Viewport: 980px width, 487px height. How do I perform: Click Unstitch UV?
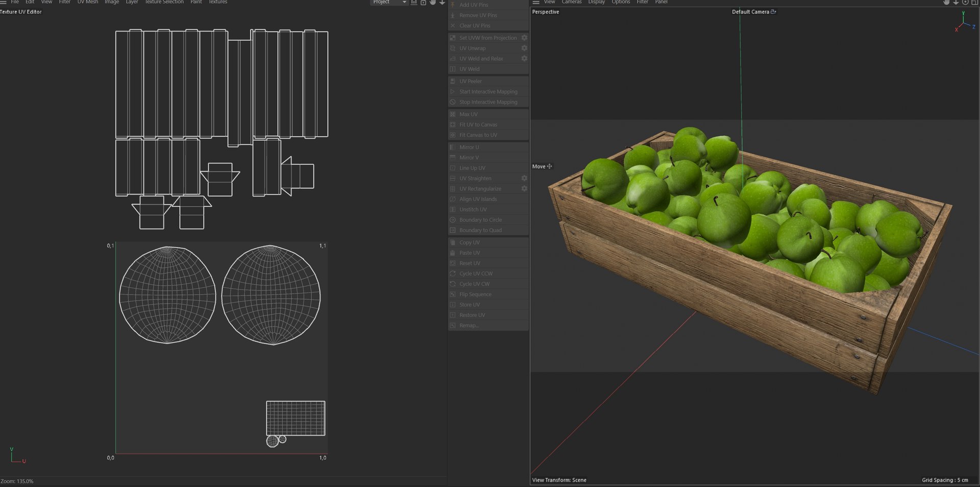488,209
